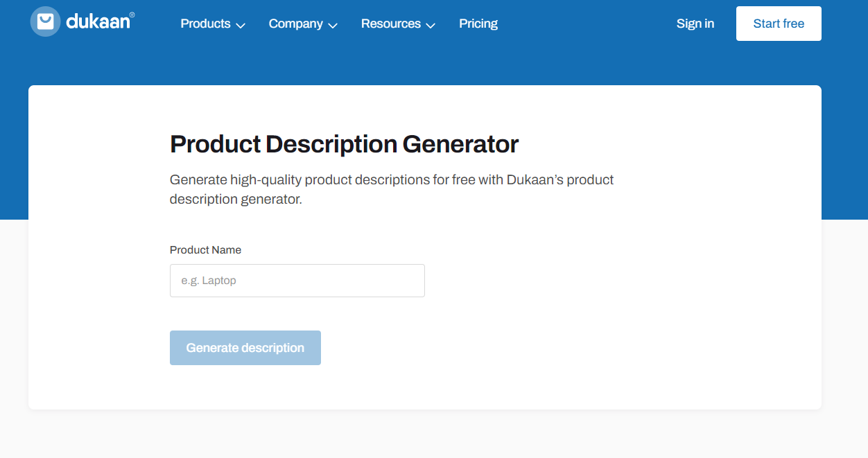Click the Generate description button
Viewport: 868px width, 458px height.
245,348
